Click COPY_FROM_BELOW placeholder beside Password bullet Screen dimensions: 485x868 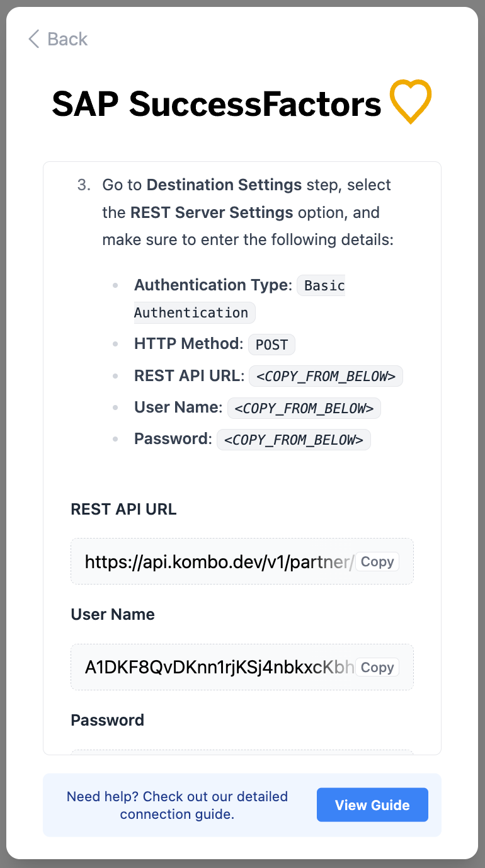click(x=294, y=440)
